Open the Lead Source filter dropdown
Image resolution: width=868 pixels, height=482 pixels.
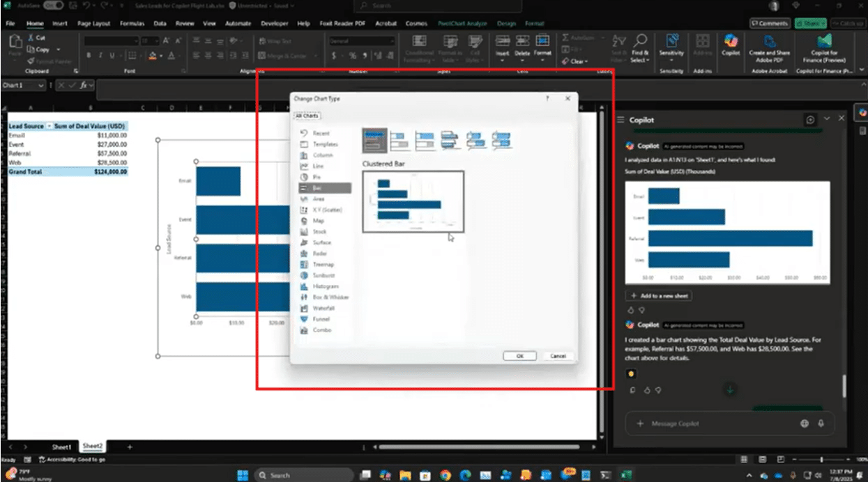49,126
